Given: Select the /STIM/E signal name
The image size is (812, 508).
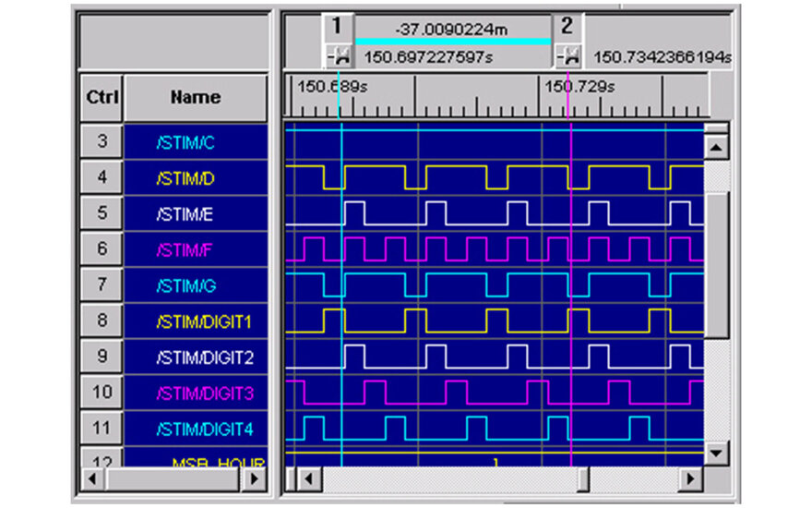Looking at the screenshot, I should pos(185,214).
